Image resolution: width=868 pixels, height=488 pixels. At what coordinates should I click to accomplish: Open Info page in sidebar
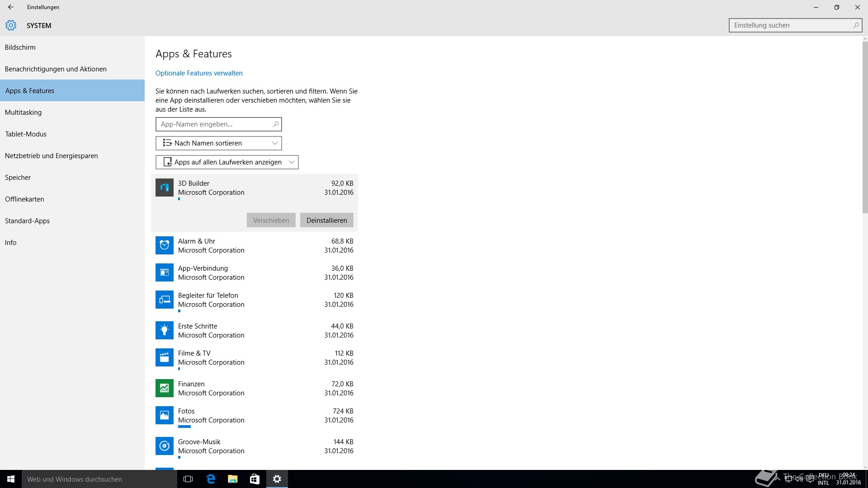click(72, 242)
